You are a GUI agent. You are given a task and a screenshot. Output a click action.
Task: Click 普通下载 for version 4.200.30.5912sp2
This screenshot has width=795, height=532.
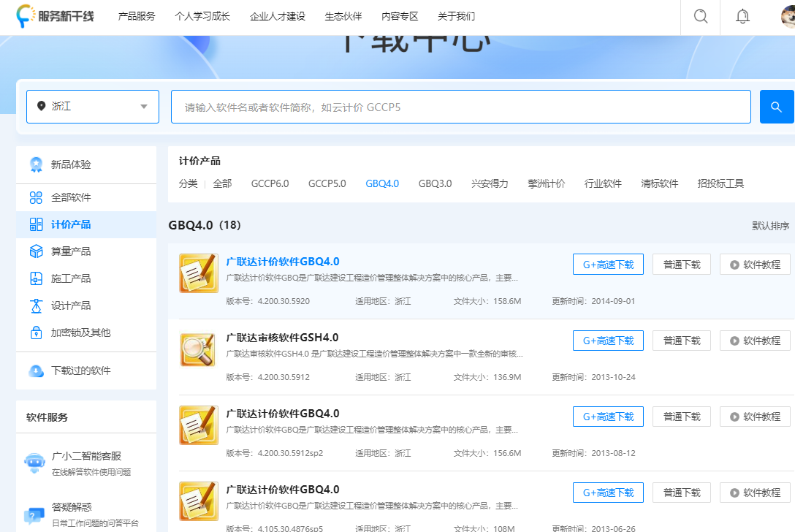[x=682, y=417]
